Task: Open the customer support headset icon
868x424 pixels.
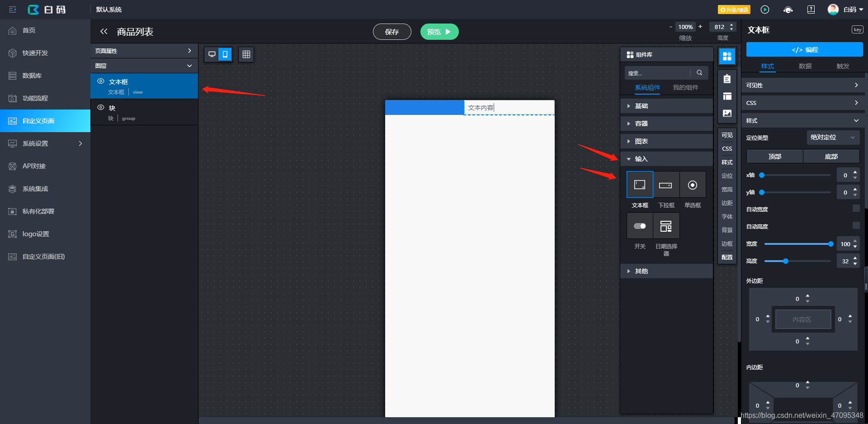Action: (788, 10)
